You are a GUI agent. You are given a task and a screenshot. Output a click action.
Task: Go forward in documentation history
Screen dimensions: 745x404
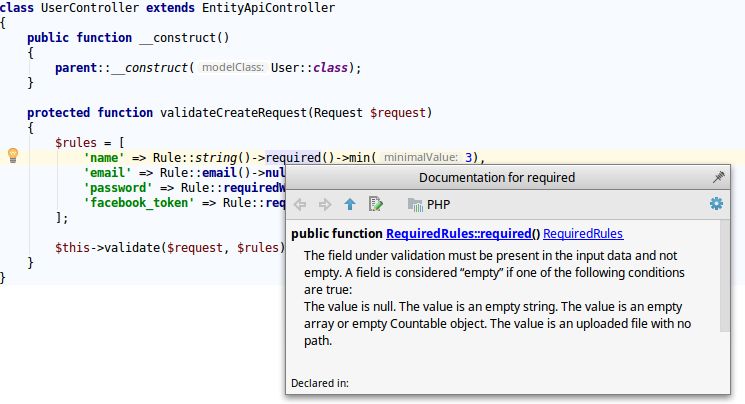[325, 204]
